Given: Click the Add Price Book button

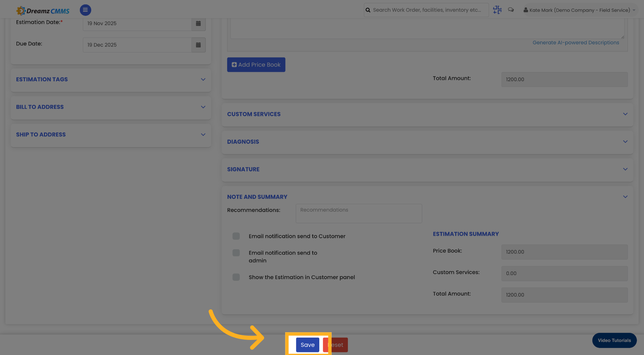Looking at the screenshot, I should point(256,64).
